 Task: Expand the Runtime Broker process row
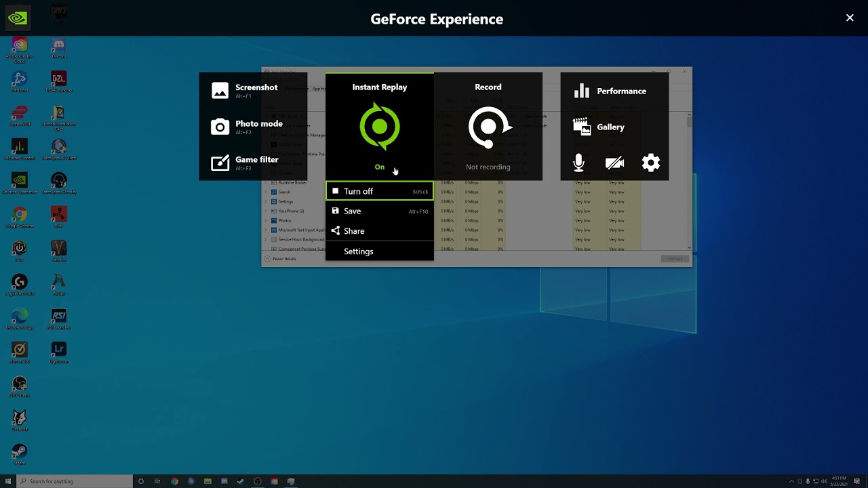(x=267, y=182)
